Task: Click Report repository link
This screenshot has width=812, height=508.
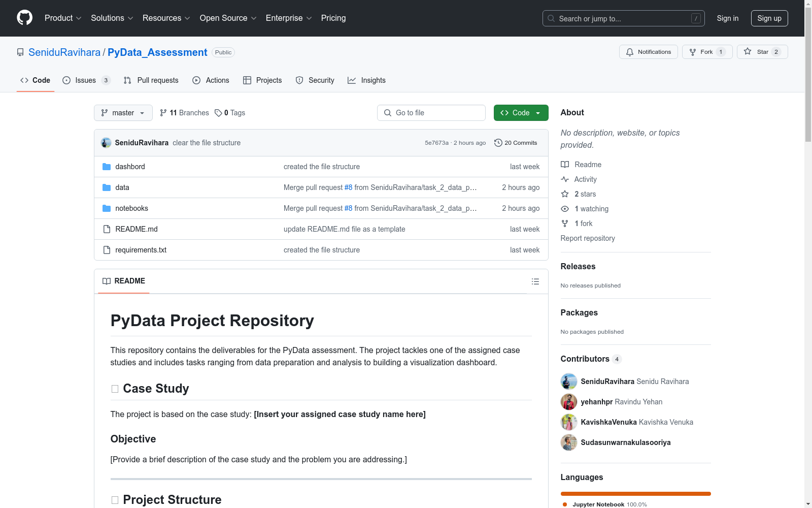Action: coord(588,238)
